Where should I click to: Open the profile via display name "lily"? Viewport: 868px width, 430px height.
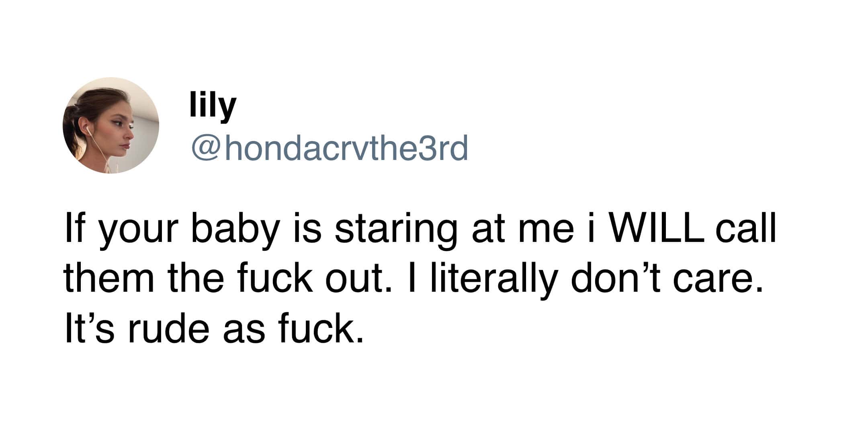click(213, 105)
